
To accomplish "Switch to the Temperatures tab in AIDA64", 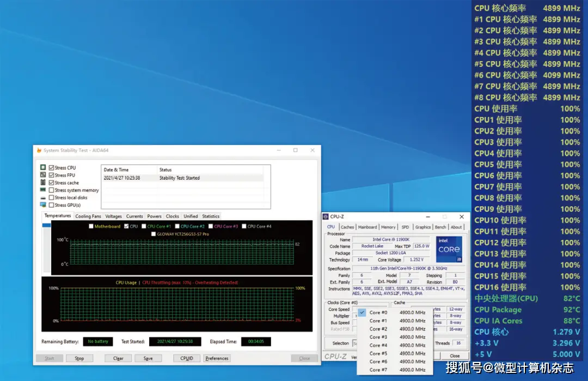I will (57, 216).
